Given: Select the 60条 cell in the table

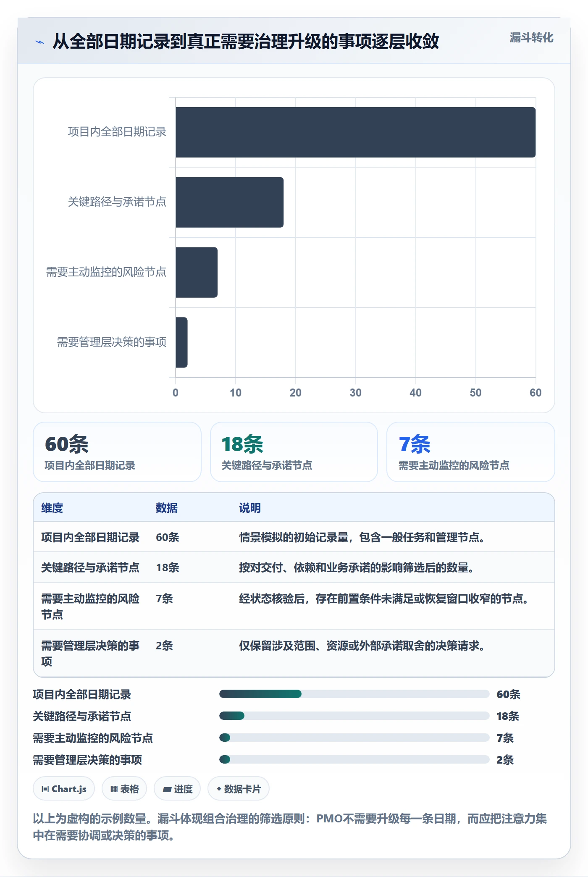Looking at the screenshot, I should pos(168,537).
